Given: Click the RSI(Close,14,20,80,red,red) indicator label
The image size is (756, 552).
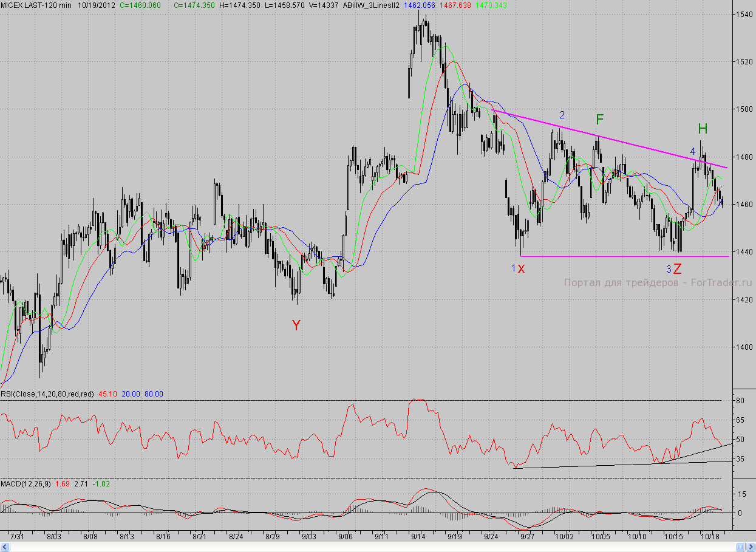Looking at the screenshot, I should pyautogui.click(x=47, y=394).
